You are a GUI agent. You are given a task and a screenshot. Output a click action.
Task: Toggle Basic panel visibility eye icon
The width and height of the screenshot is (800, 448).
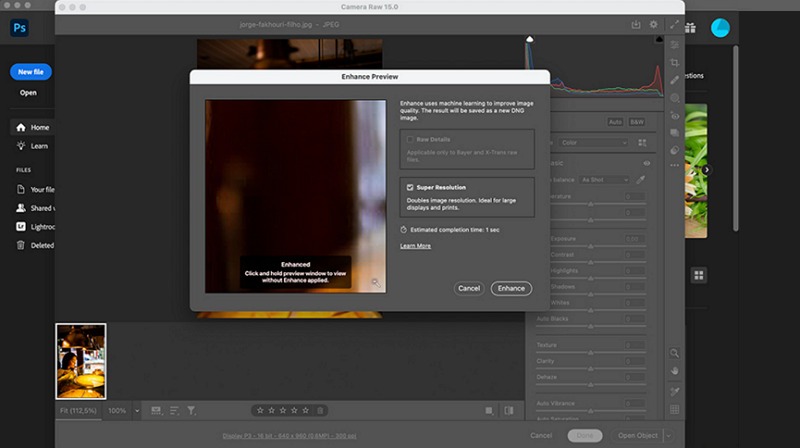[x=646, y=163]
